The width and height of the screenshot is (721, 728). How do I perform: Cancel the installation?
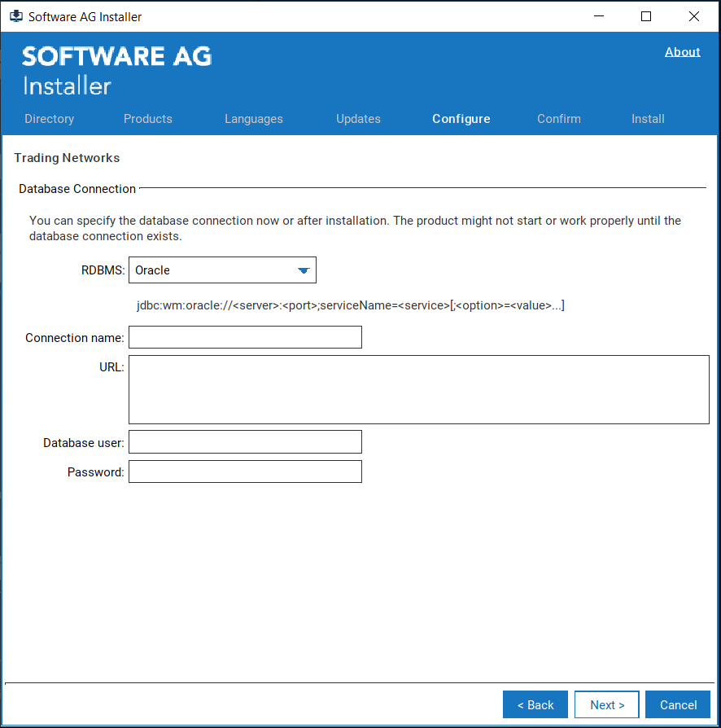tap(678, 704)
